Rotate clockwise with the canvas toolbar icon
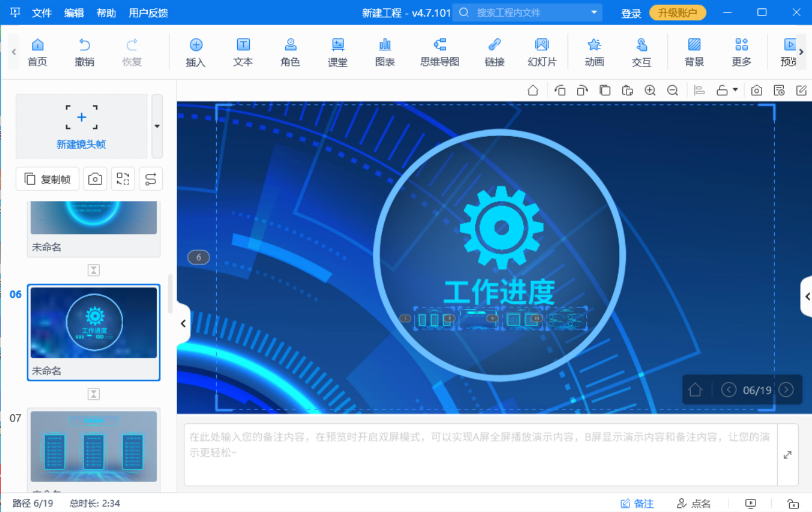 (583, 91)
